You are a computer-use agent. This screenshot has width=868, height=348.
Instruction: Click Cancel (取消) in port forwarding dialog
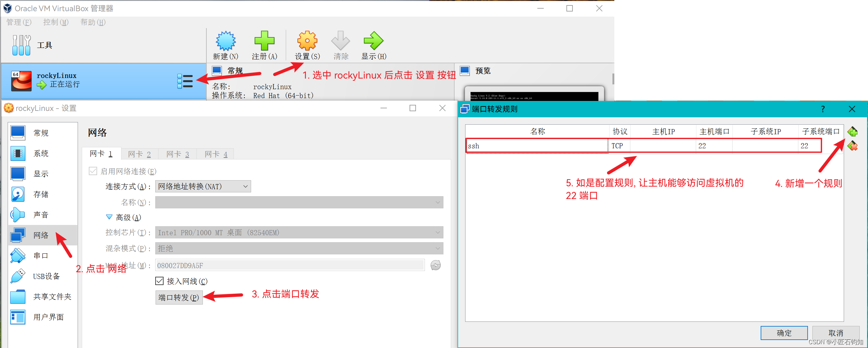click(836, 333)
